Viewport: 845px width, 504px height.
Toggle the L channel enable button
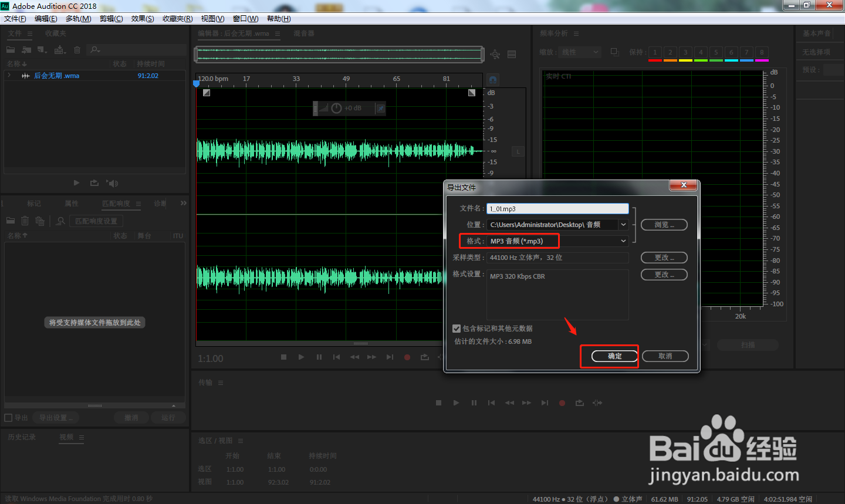click(518, 152)
